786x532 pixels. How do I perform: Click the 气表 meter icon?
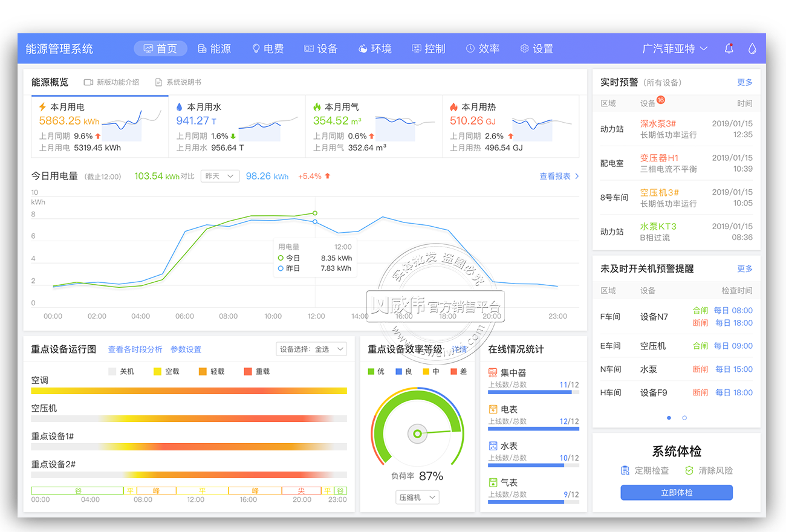click(493, 482)
